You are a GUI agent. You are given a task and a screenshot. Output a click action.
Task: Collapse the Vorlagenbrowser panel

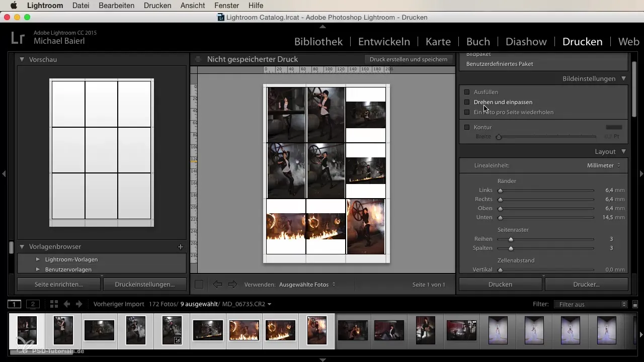(x=22, y=247)
